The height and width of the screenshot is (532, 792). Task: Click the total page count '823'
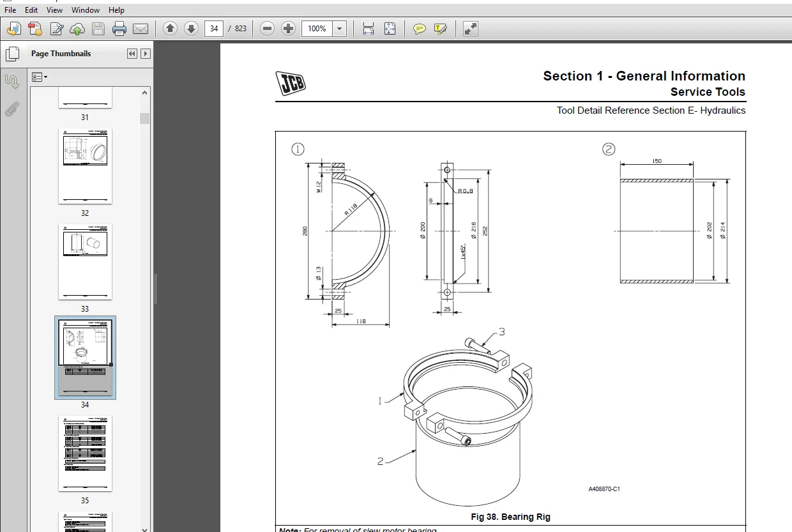241,29
